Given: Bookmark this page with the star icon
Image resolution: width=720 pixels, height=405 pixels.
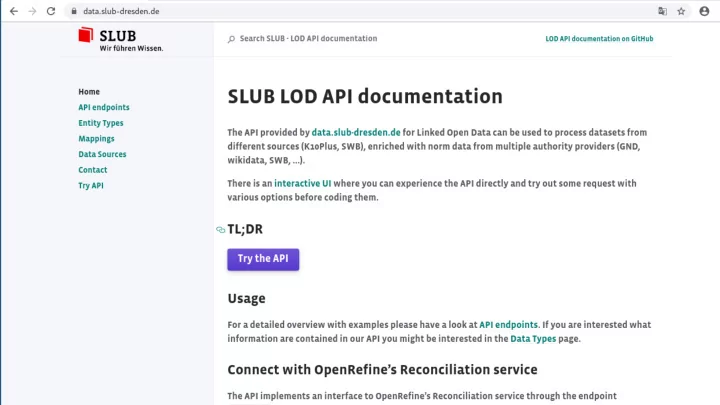Looking at the screenshot, I should pyautogui.click(x=681, y=11).
